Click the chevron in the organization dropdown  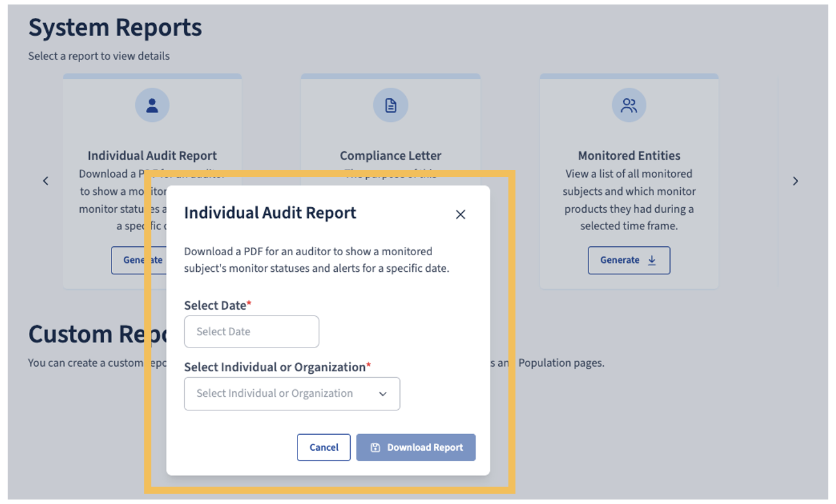[x=383, y=394]
